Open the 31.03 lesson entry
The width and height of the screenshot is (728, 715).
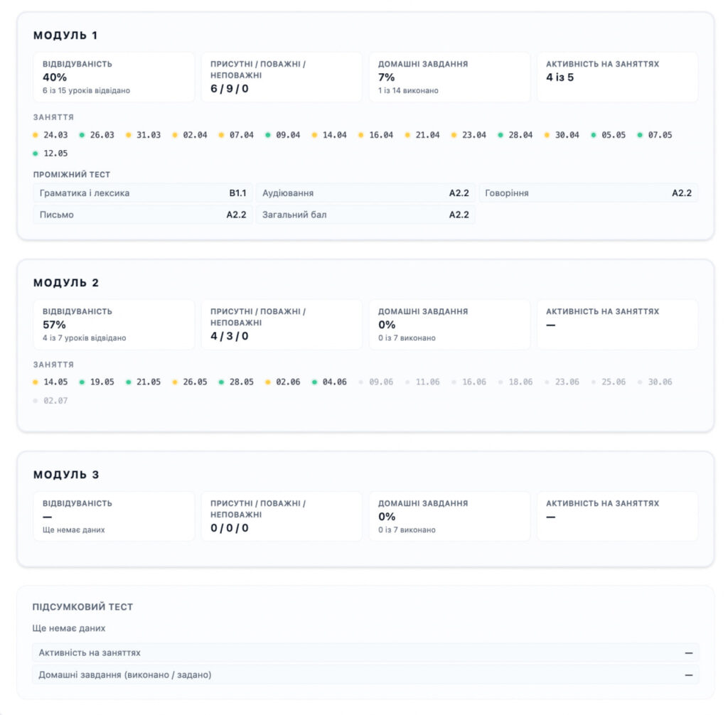tap(143, 135)
